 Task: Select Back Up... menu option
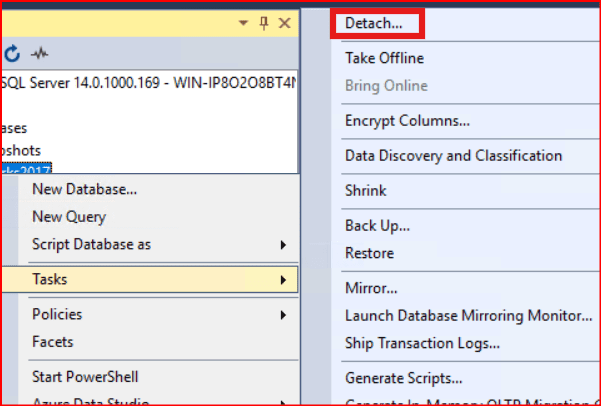pyautogui.click(x=377, y=225)
